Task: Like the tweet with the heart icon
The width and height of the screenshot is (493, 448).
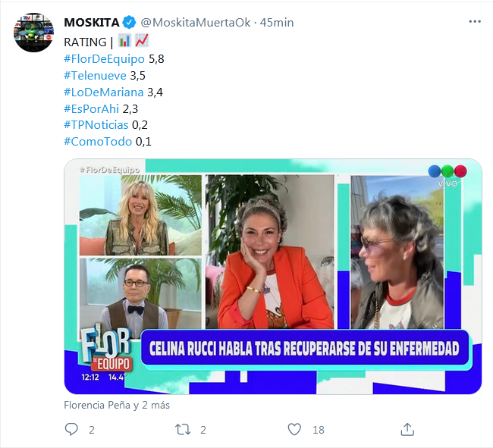Action: pos(294,429)
